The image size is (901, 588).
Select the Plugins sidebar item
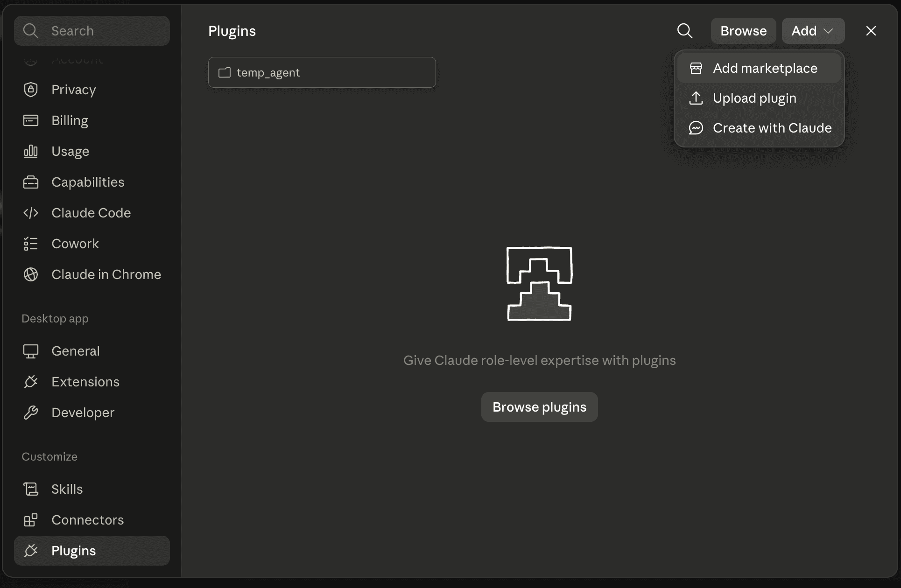[92, 551]
